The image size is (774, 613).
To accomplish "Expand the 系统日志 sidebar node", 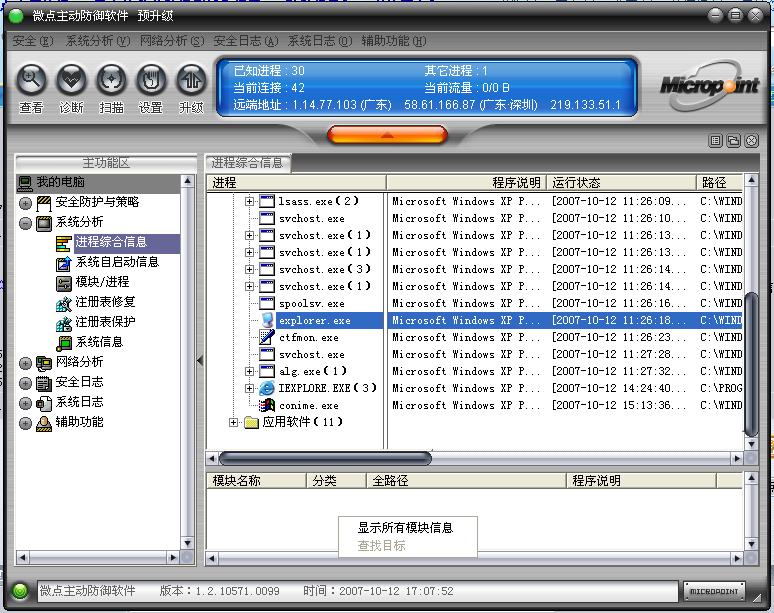I will (25, 403).
